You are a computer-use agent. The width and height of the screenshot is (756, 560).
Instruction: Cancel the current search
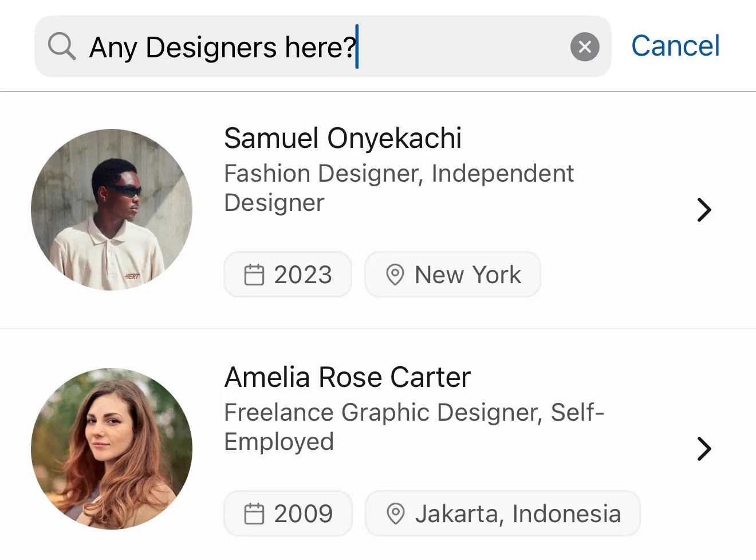[675, 46]
